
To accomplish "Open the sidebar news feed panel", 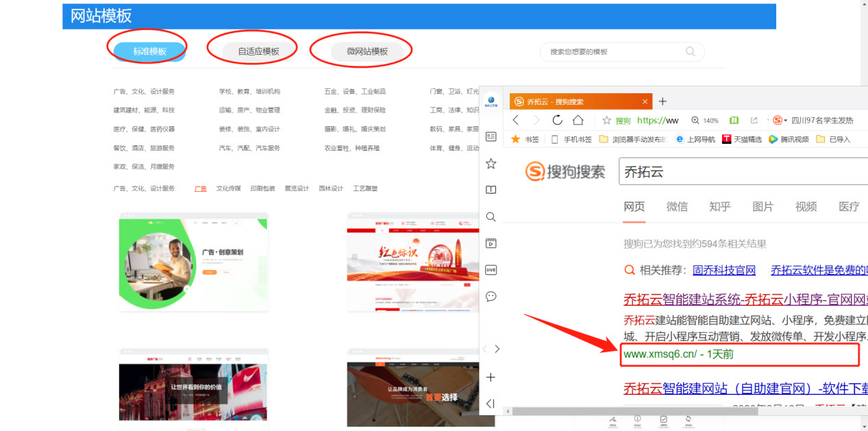I will coord(491,137).
